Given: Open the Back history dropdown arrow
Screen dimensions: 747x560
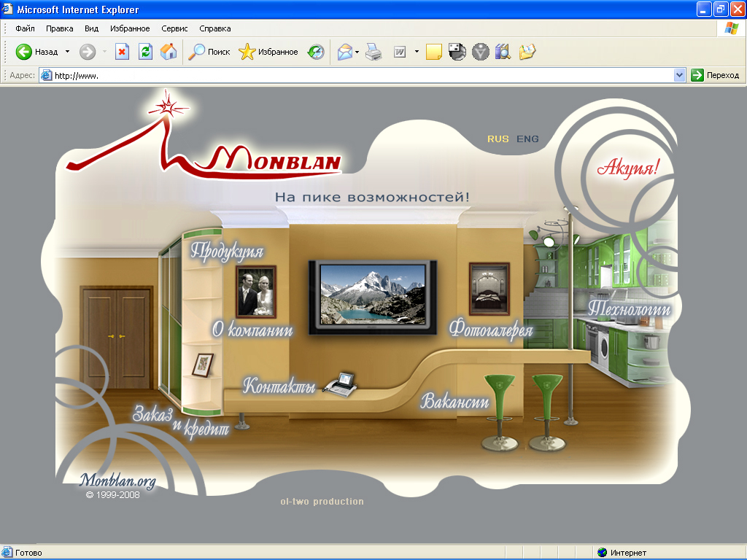Looking at the screenshot, I should pos(67,52).
